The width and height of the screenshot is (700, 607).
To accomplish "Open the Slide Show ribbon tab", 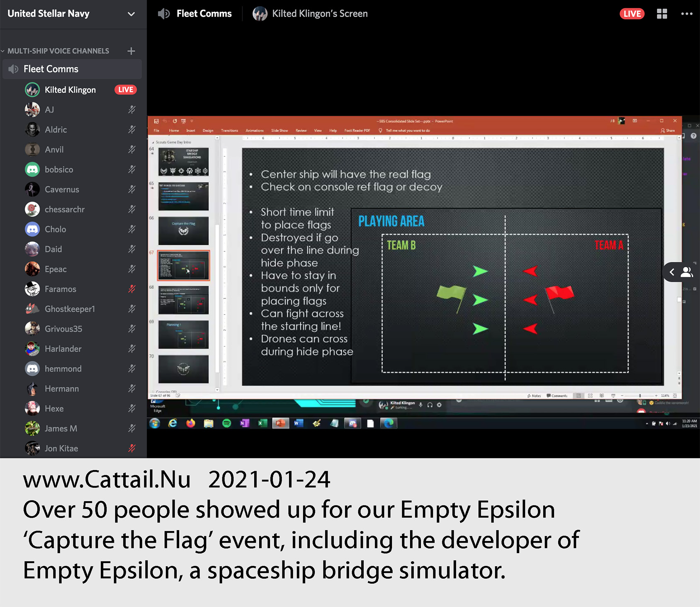I will pyautogui.click(x=280, y=130).
